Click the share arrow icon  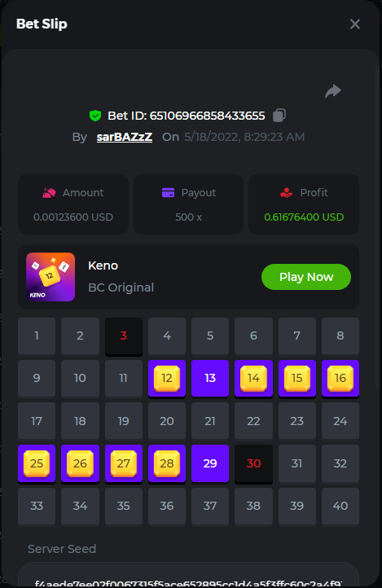333,91
